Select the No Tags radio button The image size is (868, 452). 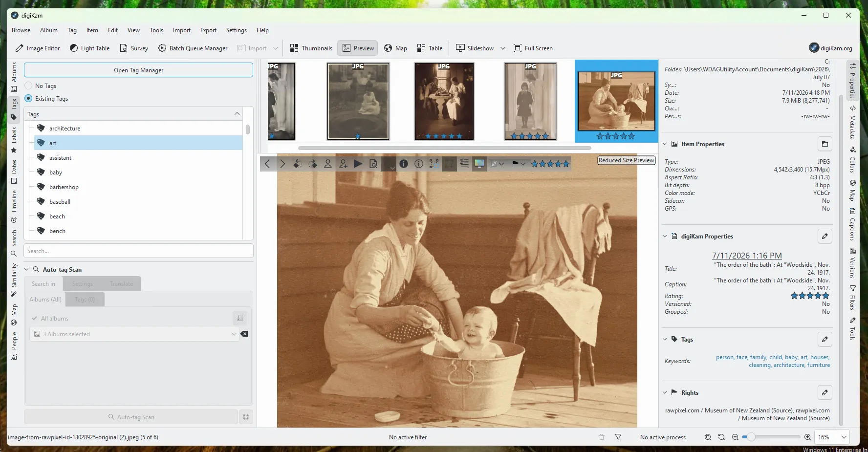[x=29, y=86]
